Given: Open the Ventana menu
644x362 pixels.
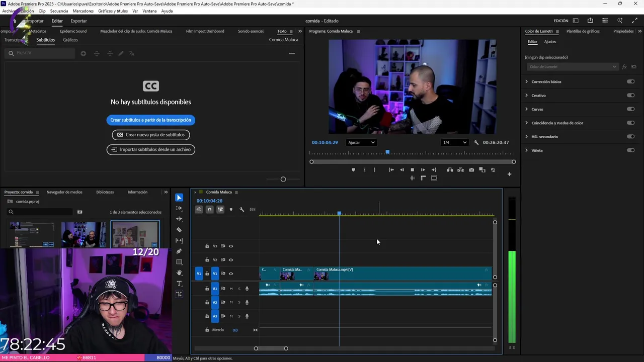Looking at the screenshot, I should (x=149, y=11).
